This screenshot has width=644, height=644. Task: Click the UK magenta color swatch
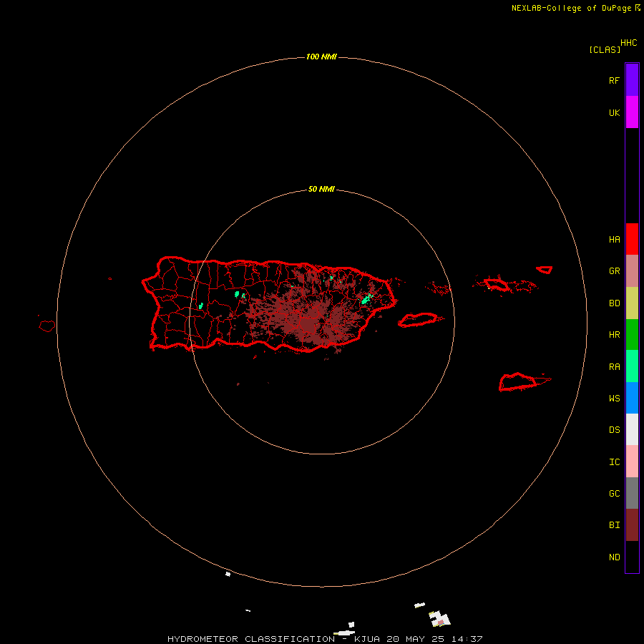point(632,112)
